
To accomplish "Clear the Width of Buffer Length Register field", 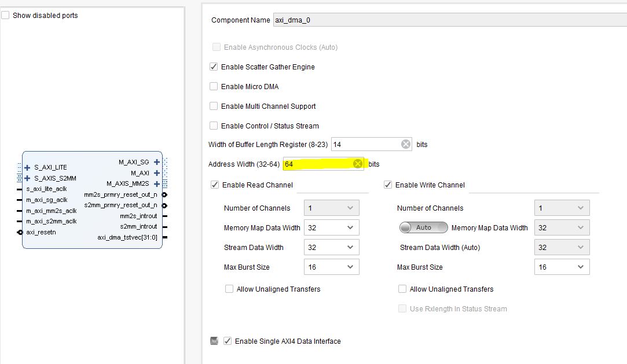I will [405, 144].
